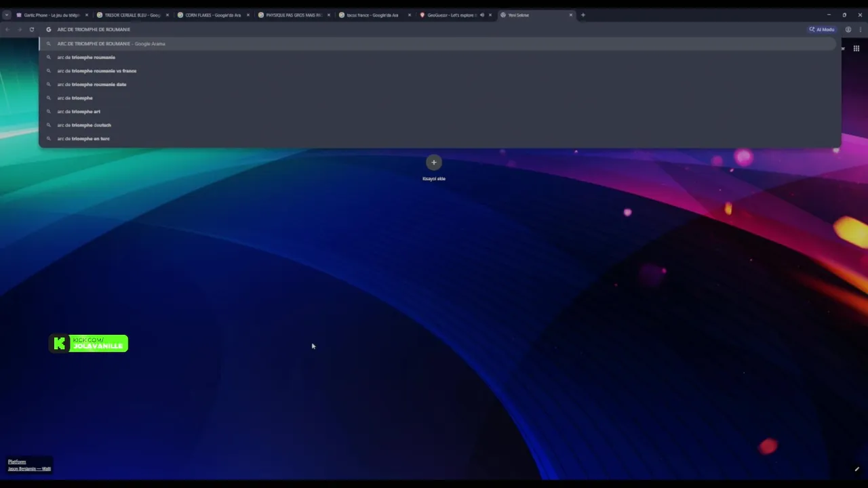868x488 pixels.
Task: Go forward with the forward arrow
Action: (19, 29)
